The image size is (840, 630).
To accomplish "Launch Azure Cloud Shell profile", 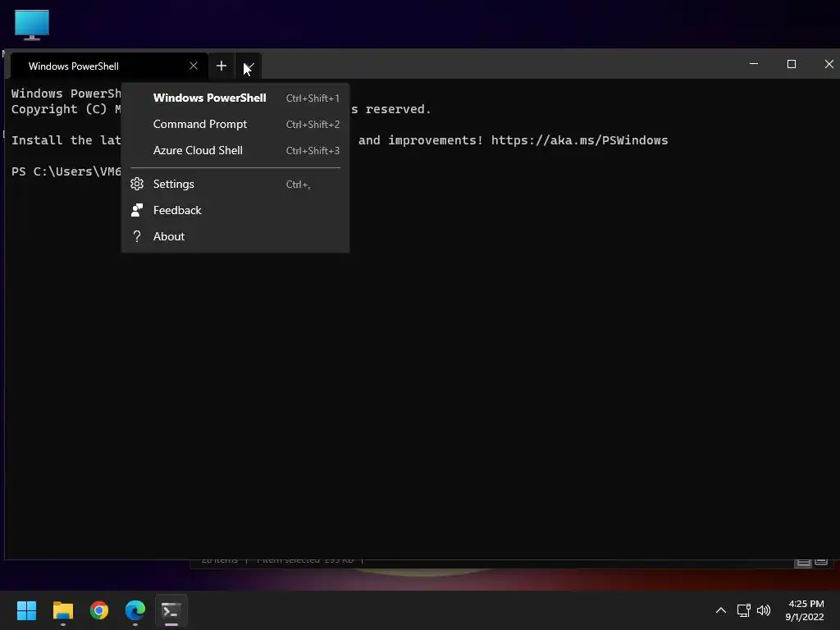I will pos(235,151).
